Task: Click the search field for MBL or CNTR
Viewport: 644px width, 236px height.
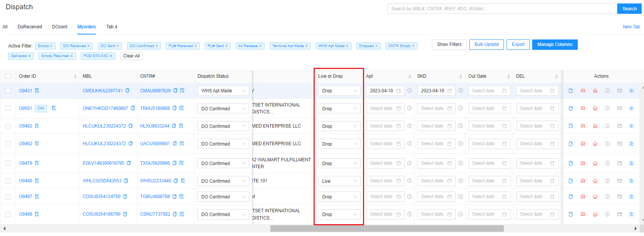Action: point(502,9)
